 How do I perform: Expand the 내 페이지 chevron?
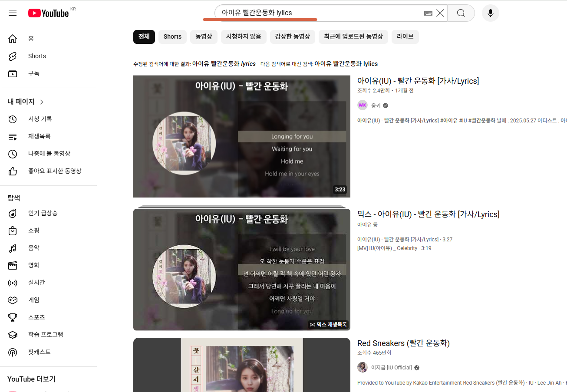coord(42,102)
